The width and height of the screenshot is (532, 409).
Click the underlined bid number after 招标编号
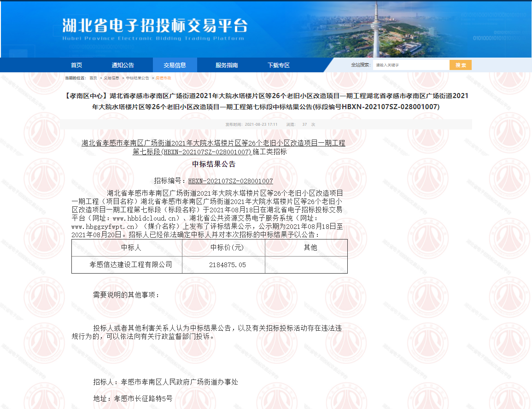[x=230, y=181]
